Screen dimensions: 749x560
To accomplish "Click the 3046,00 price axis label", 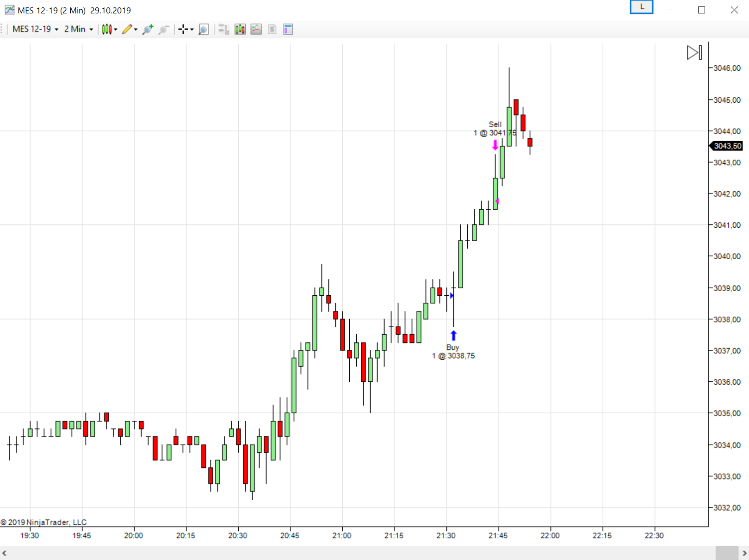I will pyautogui.click(x=727, y=68).
